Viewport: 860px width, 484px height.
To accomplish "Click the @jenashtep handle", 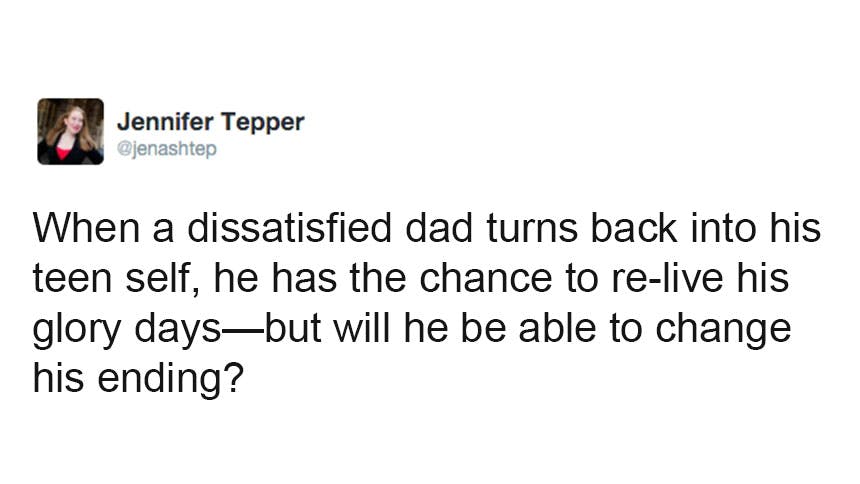I will (166, 149).
